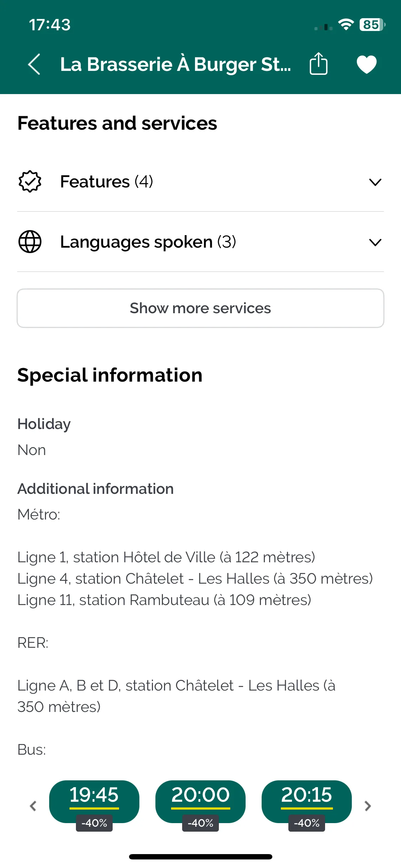Tap the -40% badge under 19:45
401x868 pixels.
[x=94, y=823]
